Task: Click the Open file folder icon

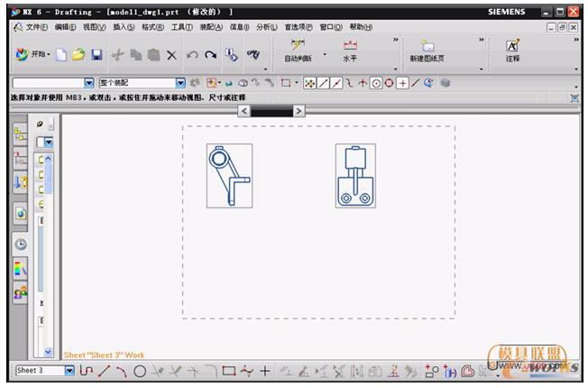Action: click(x=78, y=55)
